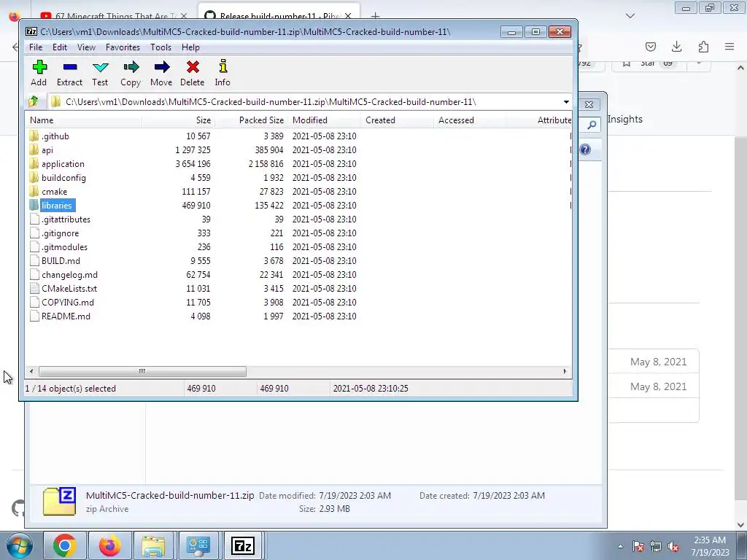Select the buildconfig folder icon
Screen dimensions: 747x560
tap(34, 178)
